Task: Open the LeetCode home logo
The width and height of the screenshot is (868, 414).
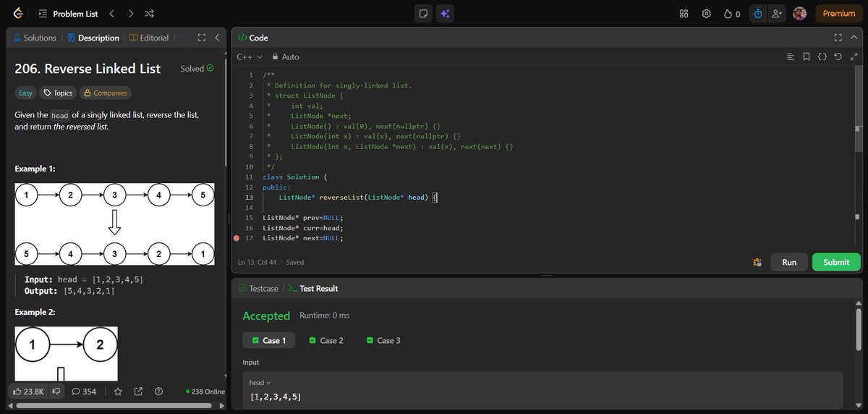Action: 18,13
